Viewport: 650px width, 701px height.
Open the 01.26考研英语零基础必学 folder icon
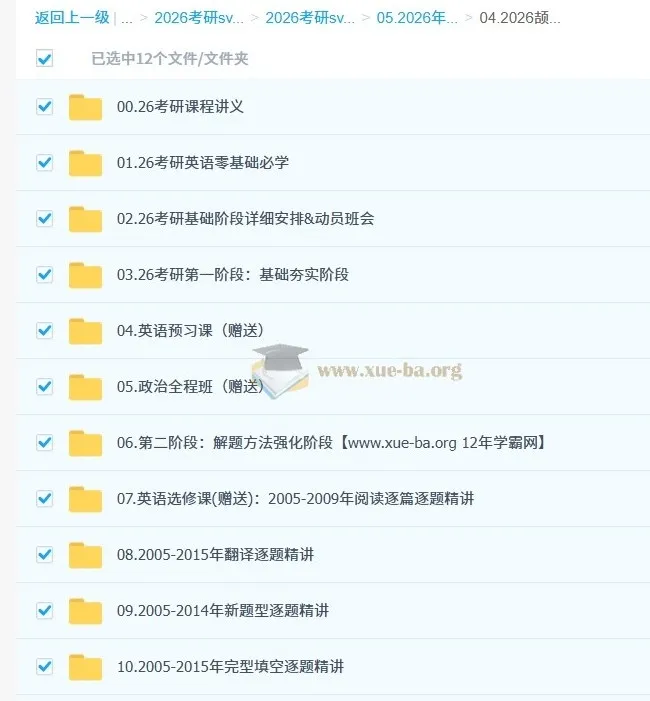click(x=85, y=163)
